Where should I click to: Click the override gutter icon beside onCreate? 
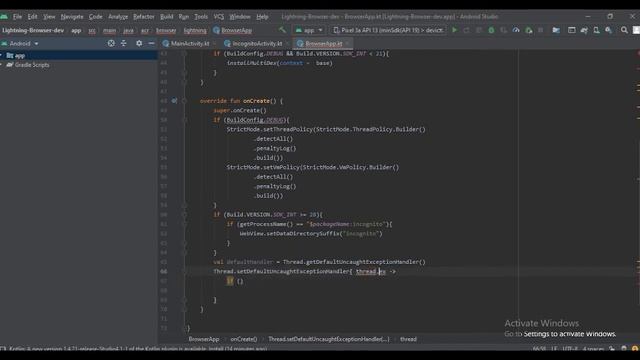click(174, 100)
